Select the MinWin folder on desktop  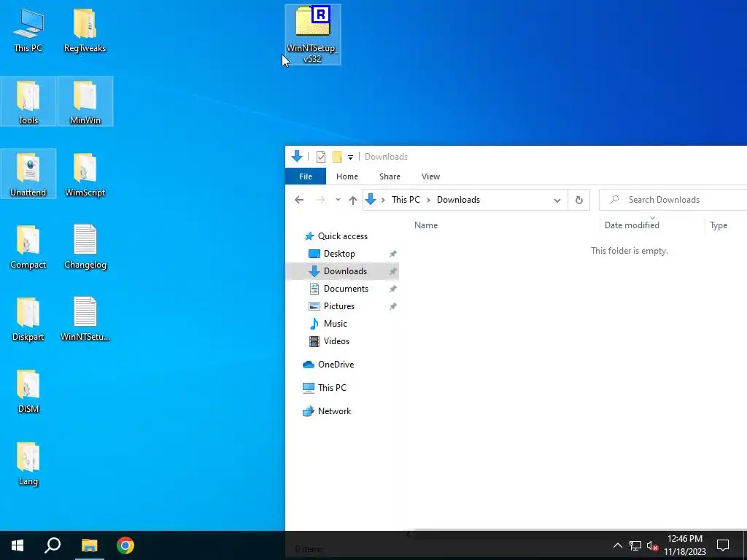coord(85,102)
